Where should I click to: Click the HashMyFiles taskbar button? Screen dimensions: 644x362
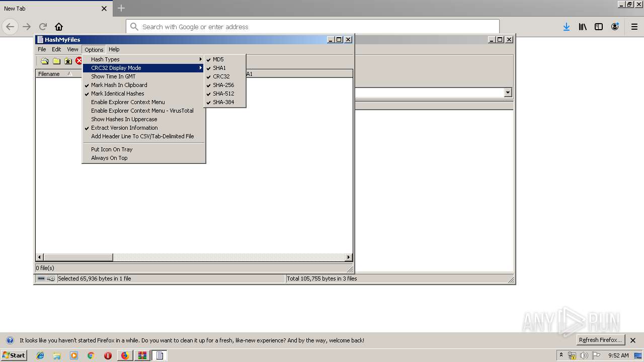[159, 355]
